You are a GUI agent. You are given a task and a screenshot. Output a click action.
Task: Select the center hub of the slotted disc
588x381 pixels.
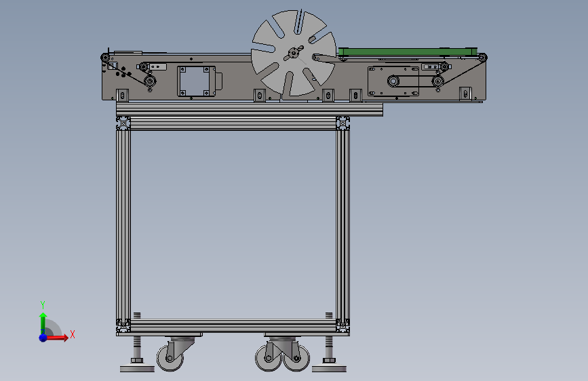pos(294,53)
